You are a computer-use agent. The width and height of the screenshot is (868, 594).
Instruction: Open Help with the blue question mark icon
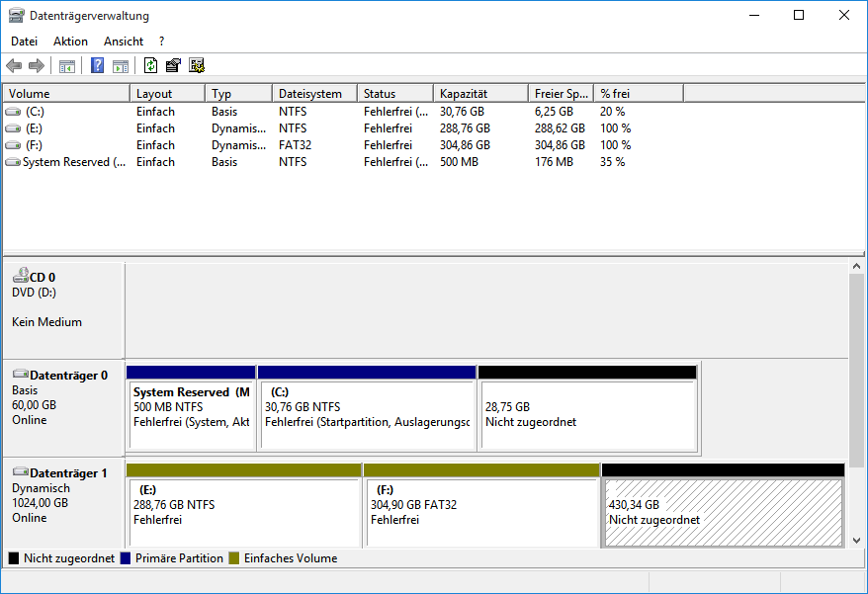(98, 66)
